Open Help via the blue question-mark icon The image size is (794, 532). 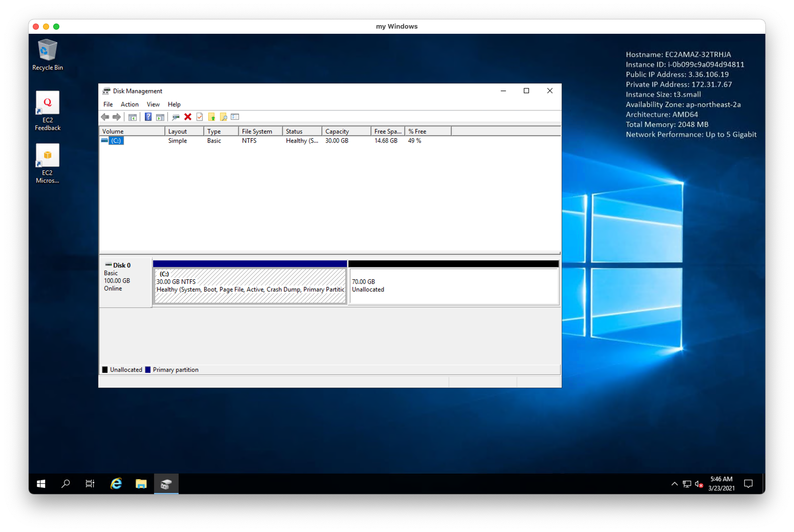point(148,117)
